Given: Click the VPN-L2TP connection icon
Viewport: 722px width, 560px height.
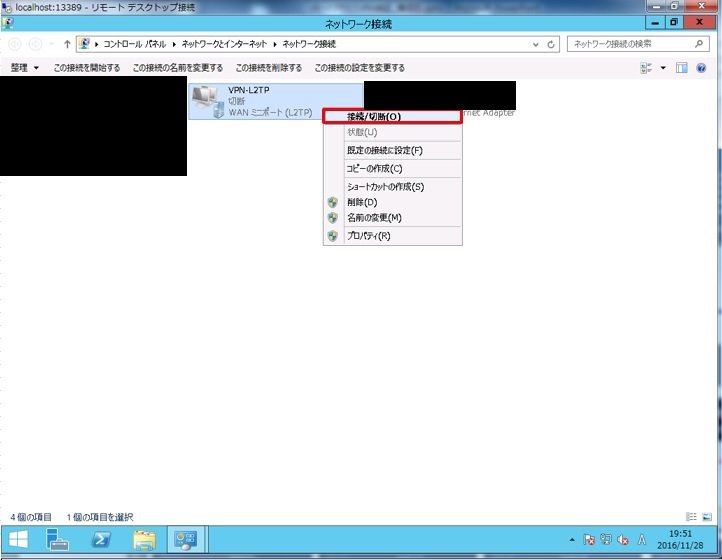Looking at the screenshot, I should [x=208, y=101].
